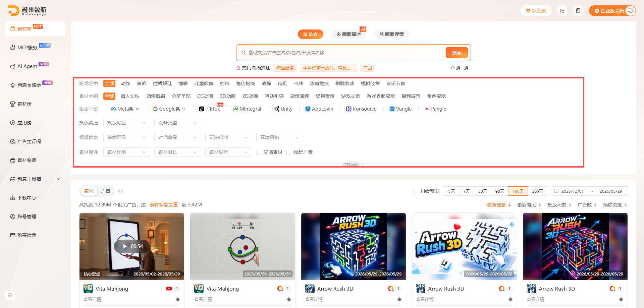Check the TikTok platform checkbox

[195, 109]
